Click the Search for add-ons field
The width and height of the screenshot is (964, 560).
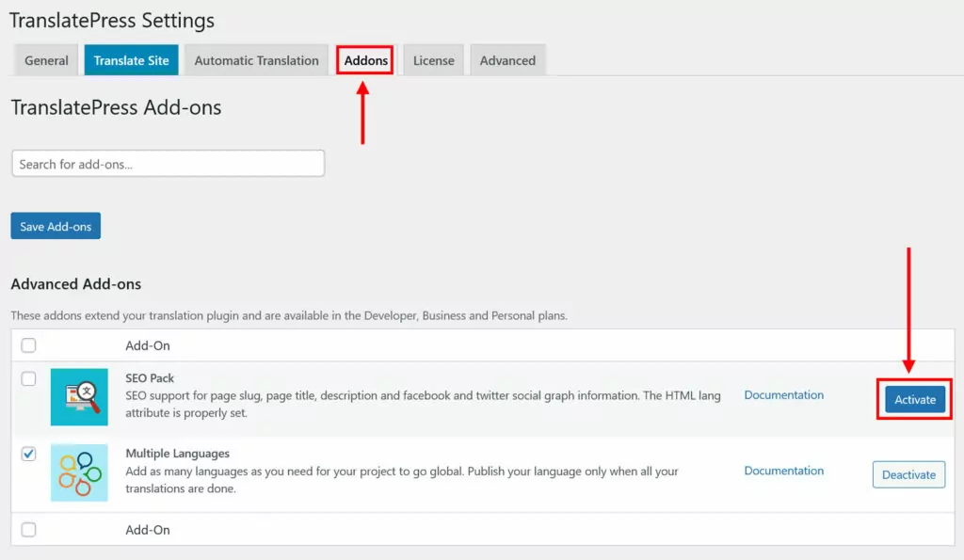pos(168,164)
